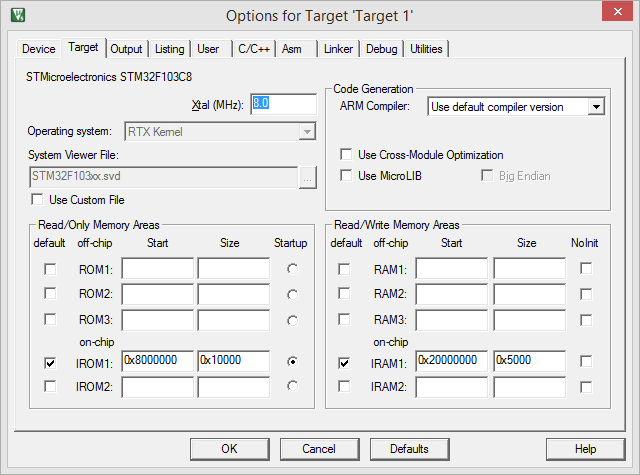
Task: Click the IRAM1 Size field 0x5000
Action: point(530,361)
